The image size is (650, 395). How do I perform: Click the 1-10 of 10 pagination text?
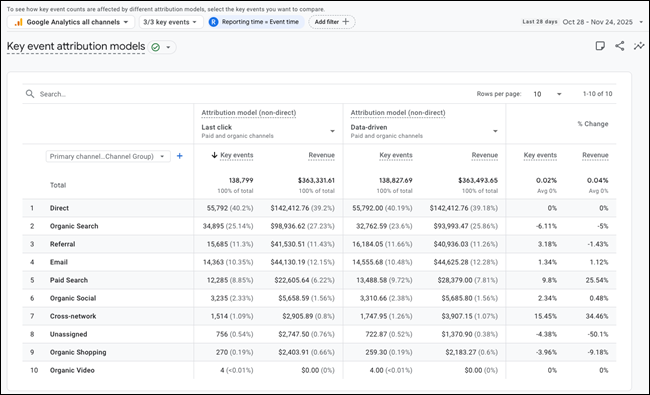tap(597, 94)
